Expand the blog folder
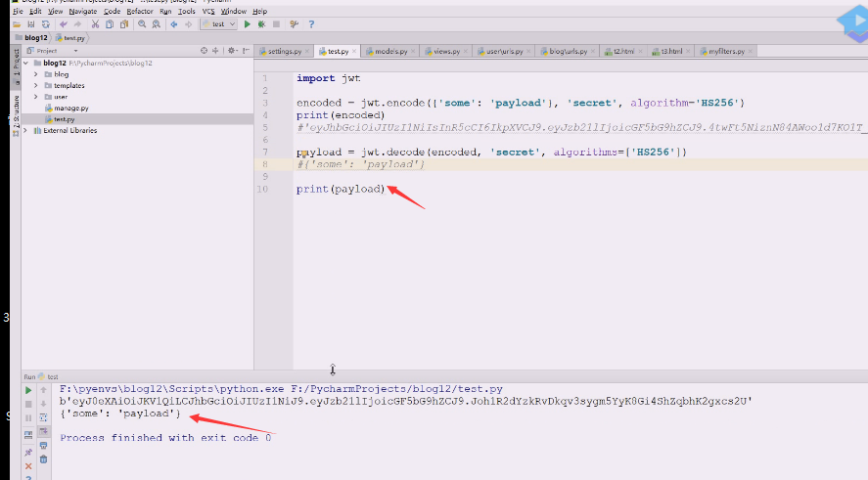The height and width of the screenshot is (480, 868). click(x=36, y=74)
